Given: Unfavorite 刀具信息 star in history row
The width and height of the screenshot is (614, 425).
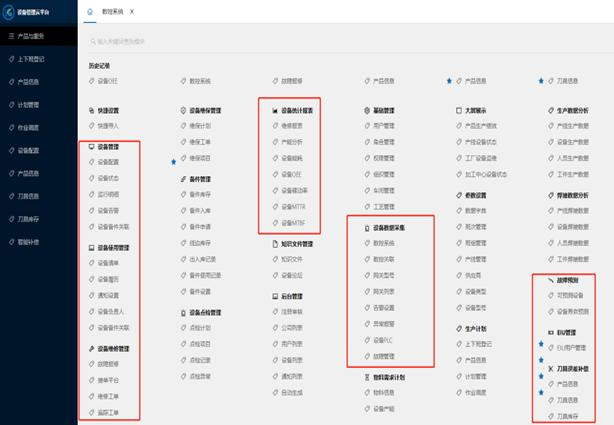Looking at the screenshot, I should 541,80.
